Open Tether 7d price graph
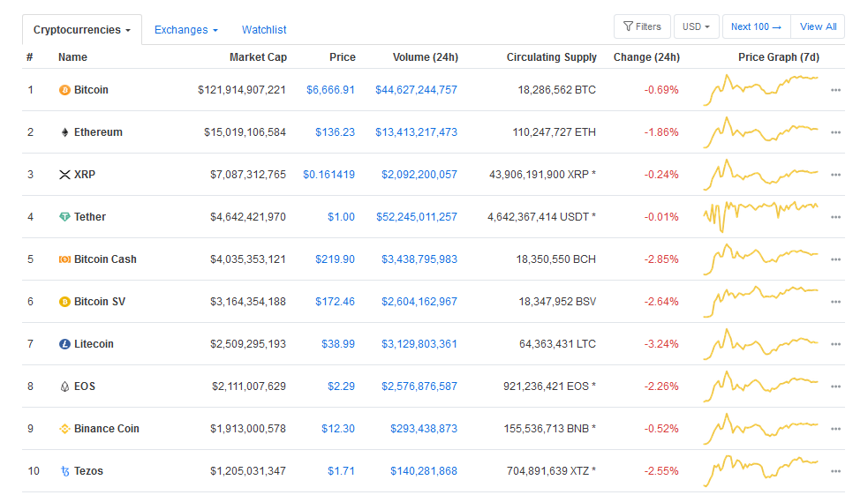 760,216
